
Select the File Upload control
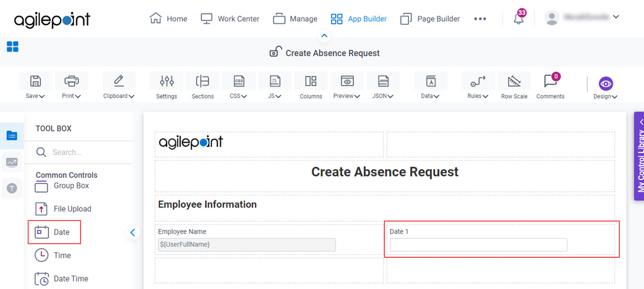tap(63, 209)
